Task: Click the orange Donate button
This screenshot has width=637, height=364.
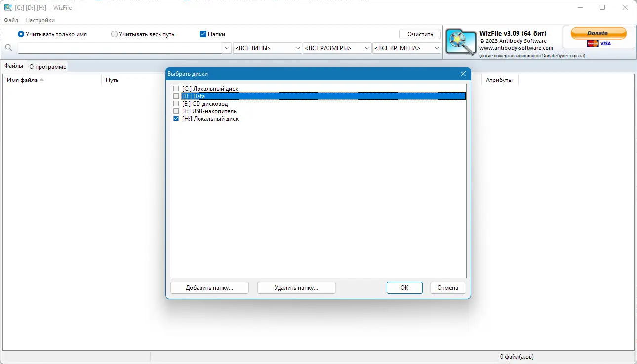Action: (598, 33)
